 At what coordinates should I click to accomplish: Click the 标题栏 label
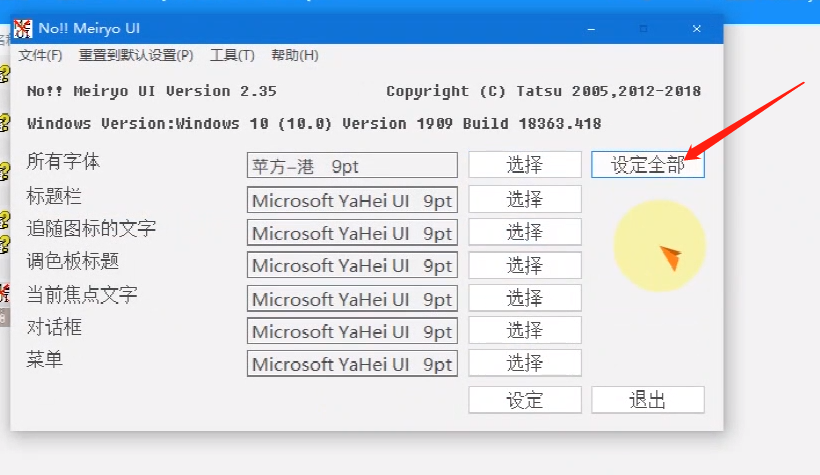54,196
